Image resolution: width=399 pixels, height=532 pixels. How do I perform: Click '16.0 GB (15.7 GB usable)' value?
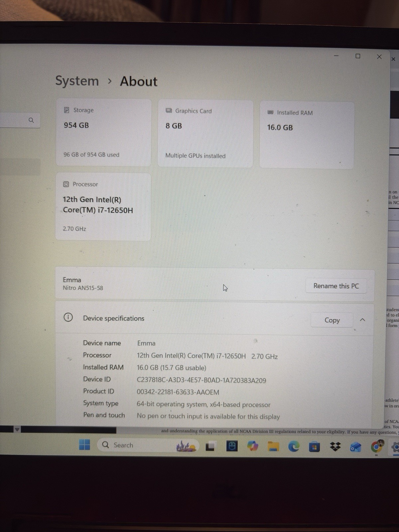172,368
